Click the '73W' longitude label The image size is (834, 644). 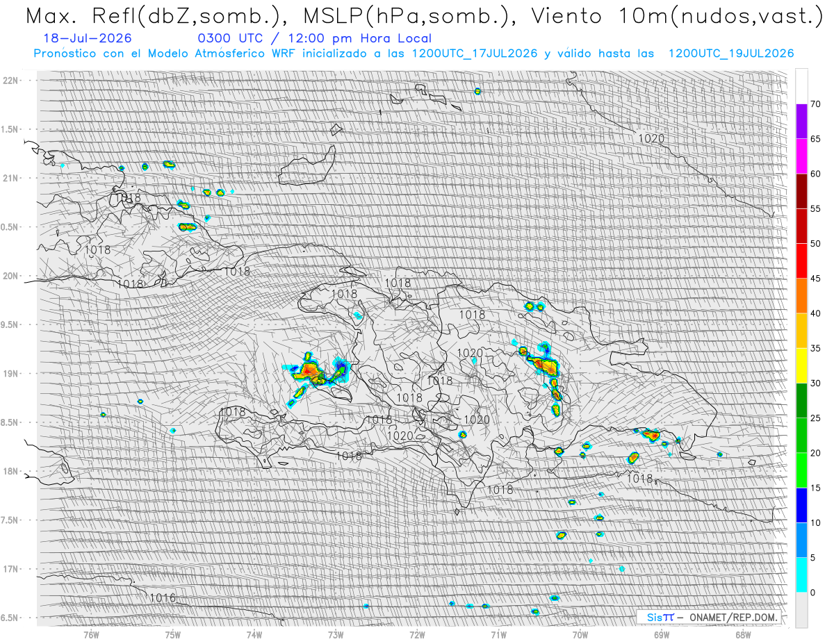(336, 635)
